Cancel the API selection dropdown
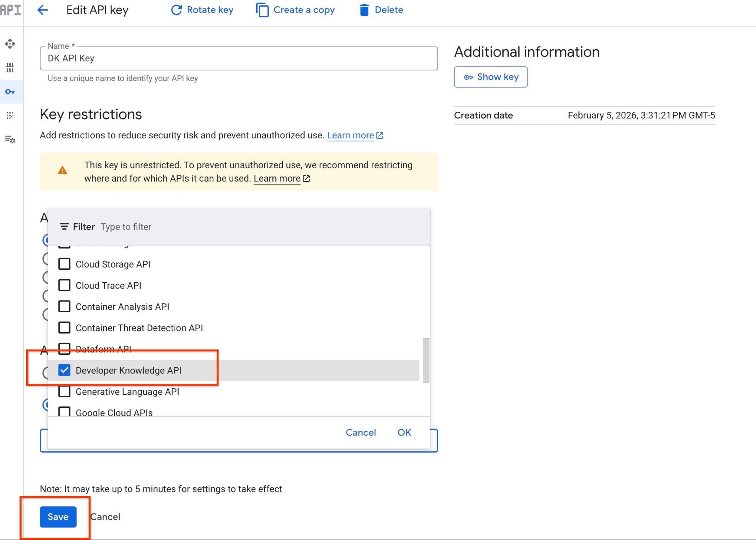756x540 pixels. coord(360,432)
